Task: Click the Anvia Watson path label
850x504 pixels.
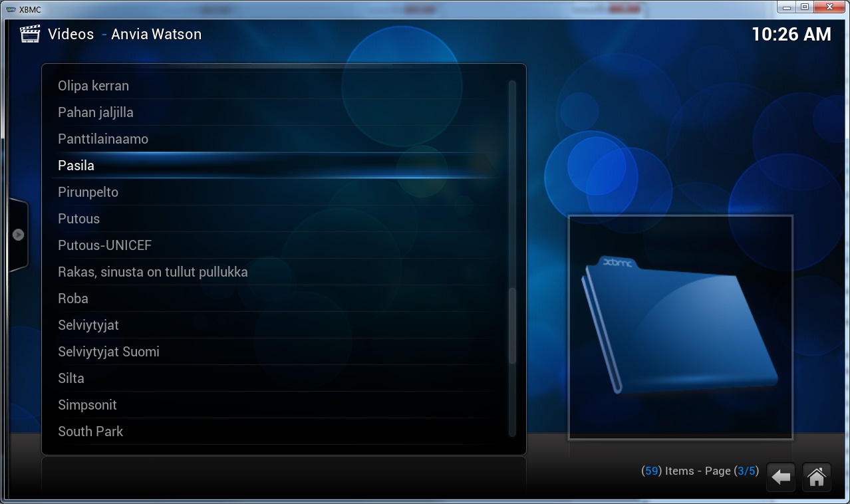Action: (156, 35)
